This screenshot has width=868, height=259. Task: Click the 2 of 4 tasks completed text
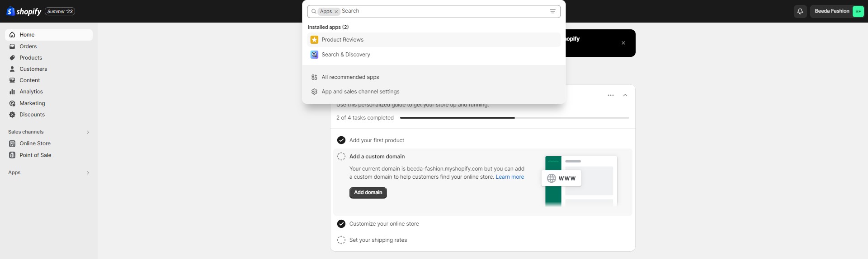365,118
